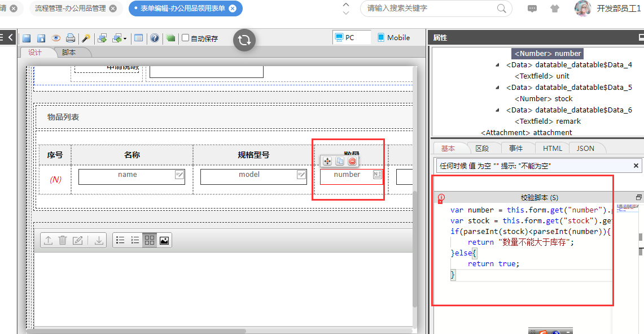Select the <Attachment> attachment tree node
Screen dimensions: 644x334
pyautogui.click(x=526, y=132)
